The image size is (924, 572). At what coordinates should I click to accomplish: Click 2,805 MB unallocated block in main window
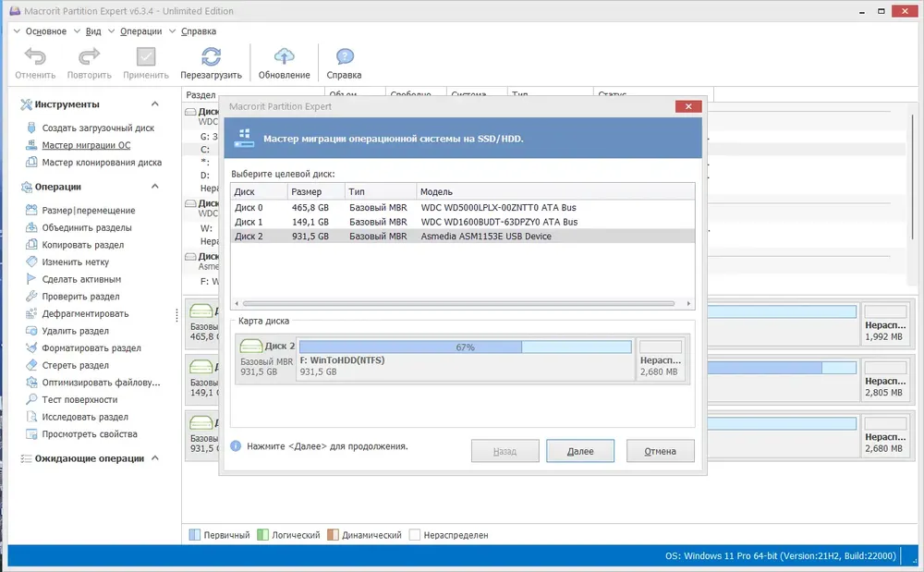[885, 380]
